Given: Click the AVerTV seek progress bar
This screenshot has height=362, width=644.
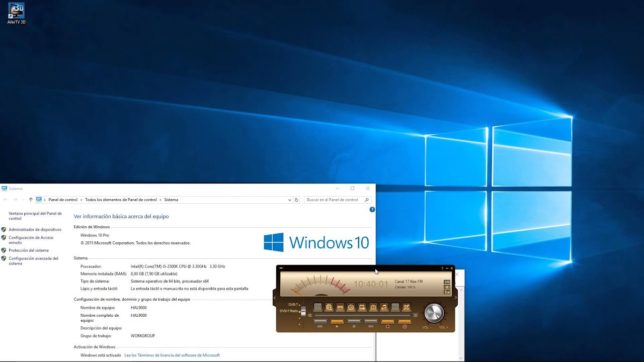Looking at the screenshot, I should point(363,315).
